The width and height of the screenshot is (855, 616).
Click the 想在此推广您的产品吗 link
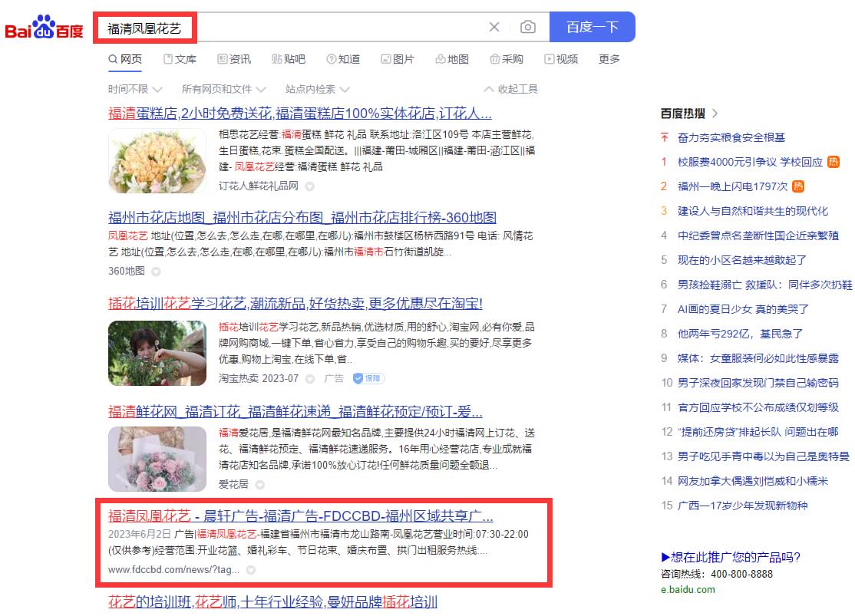pos(730,557)
